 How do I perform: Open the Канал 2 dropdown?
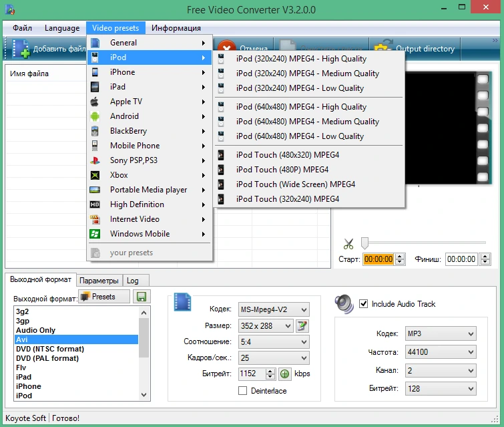[x=441, y=370]
